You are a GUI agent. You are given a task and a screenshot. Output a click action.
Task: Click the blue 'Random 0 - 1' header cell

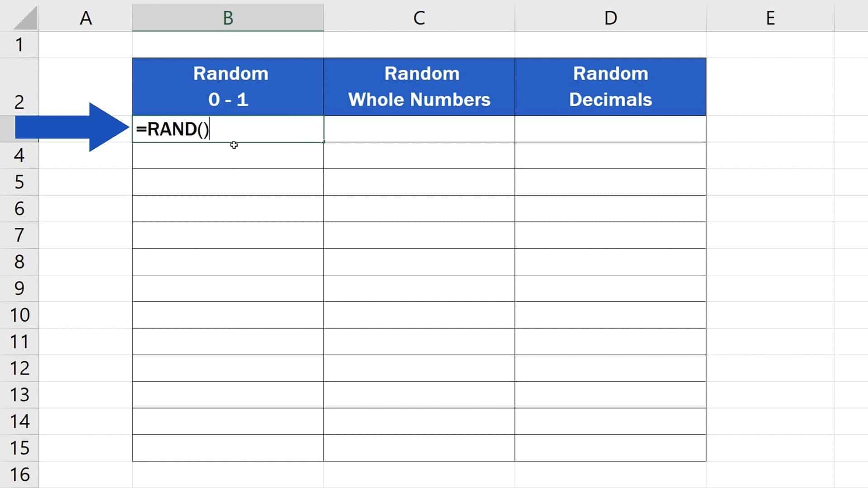(x=228, y=86)
